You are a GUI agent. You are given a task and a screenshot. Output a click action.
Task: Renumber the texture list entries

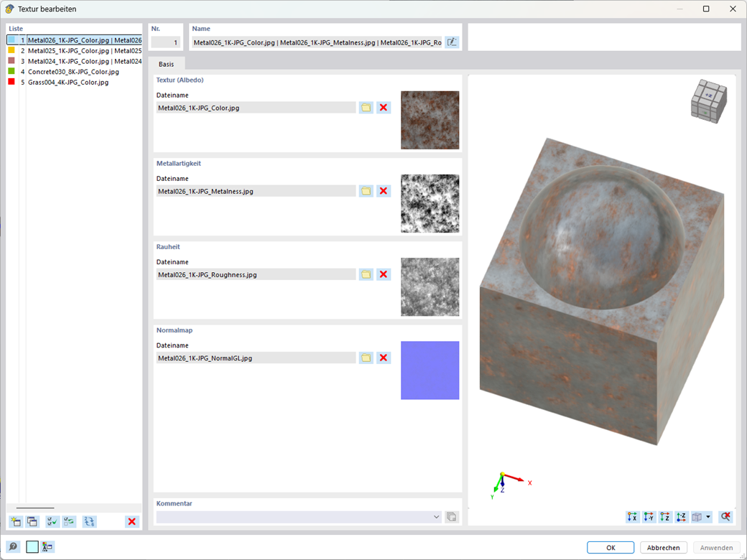(x=89, y=522)
